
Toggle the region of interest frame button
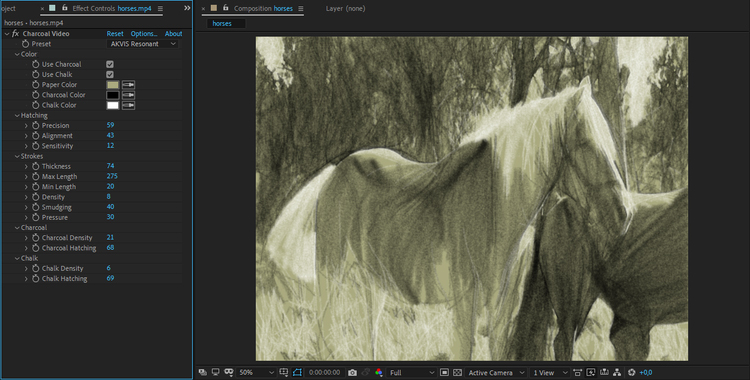pyautogui.click(x=444, y=372)
